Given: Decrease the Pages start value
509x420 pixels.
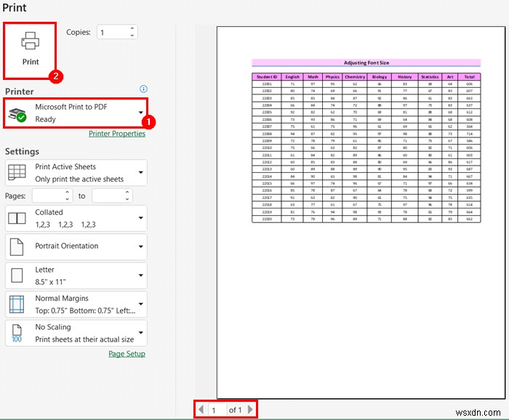Looking at the screenshot, I should click(67, 199).
